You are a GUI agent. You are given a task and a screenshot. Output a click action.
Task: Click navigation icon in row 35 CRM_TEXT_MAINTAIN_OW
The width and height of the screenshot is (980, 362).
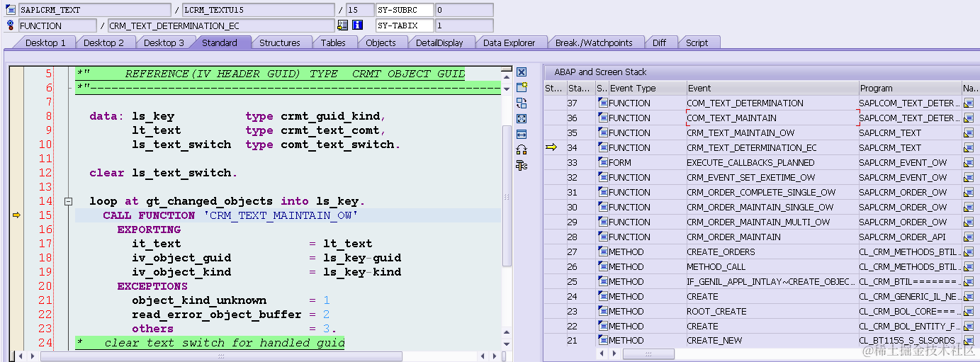coord(969,133)
